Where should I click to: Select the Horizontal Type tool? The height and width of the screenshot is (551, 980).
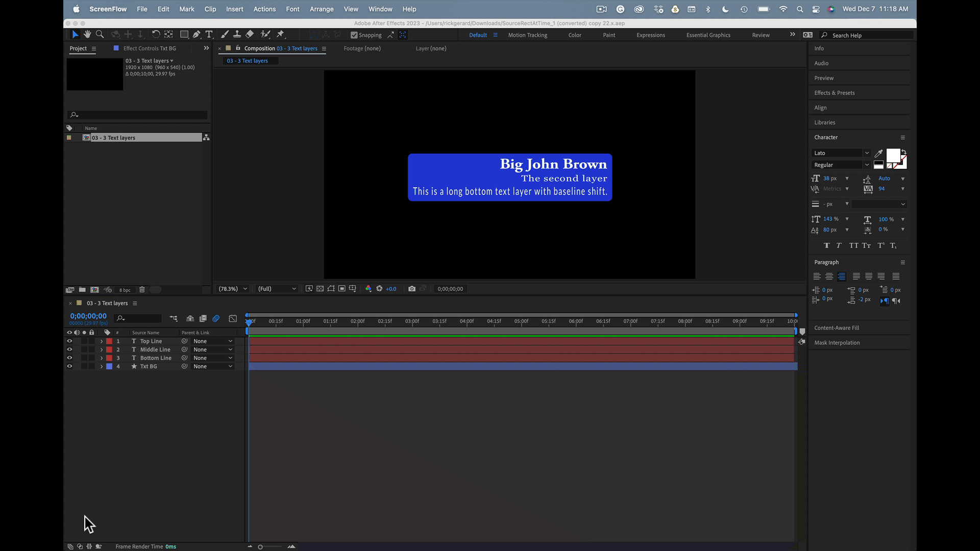click(x=209, y=34)
